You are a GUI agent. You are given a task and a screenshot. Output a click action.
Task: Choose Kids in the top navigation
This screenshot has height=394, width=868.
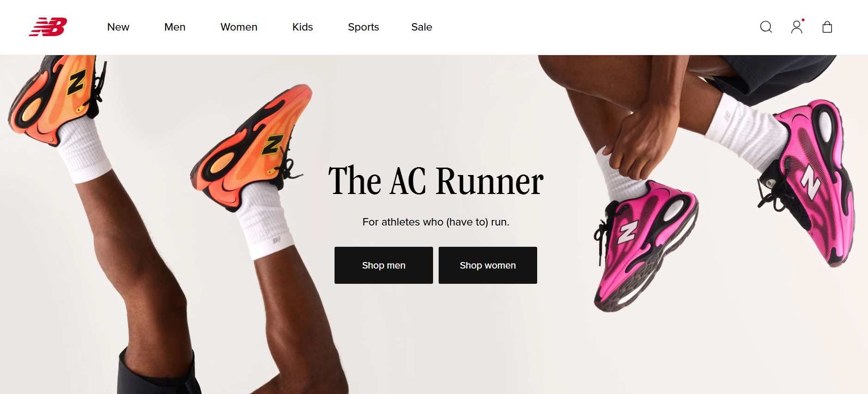point(303,27)
